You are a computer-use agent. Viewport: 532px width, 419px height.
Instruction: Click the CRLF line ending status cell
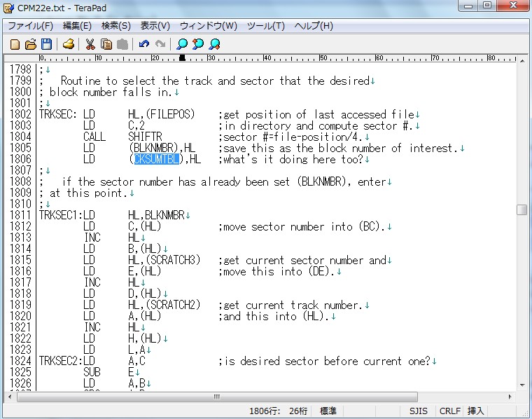click(449, 411)
